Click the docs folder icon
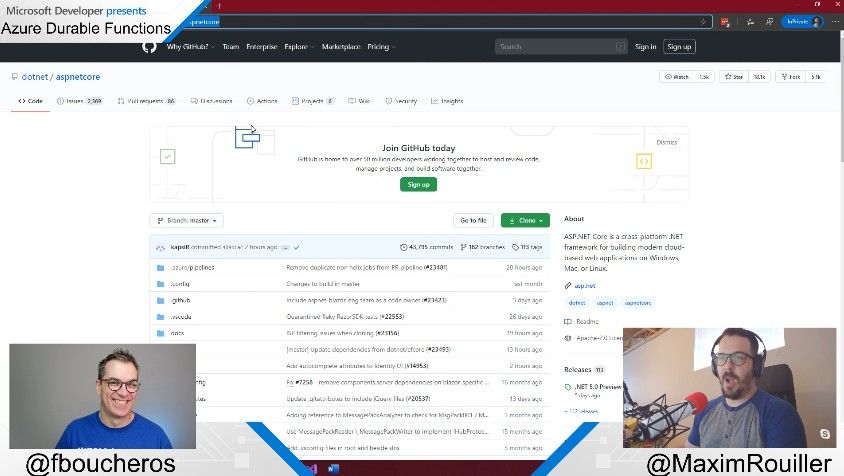 (x=160, y=333)
